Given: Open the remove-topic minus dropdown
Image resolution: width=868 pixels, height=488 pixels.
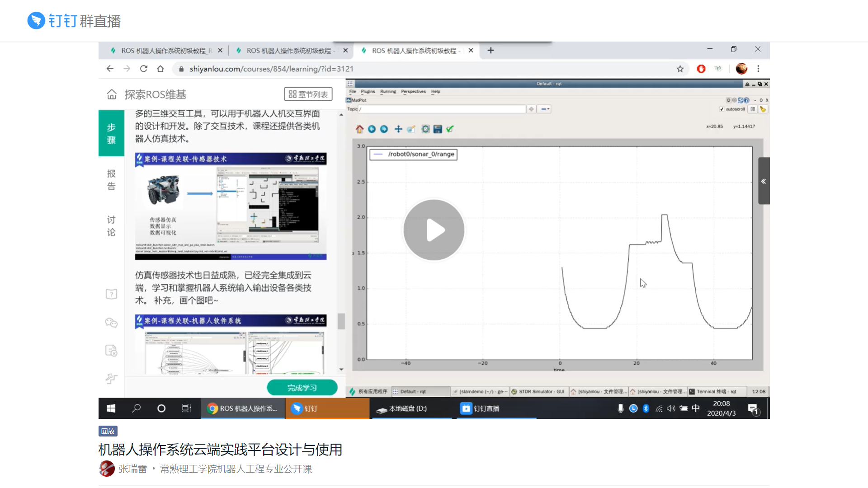Looking at the screenshot, I should pyautogui.click(x=545, y=109).
